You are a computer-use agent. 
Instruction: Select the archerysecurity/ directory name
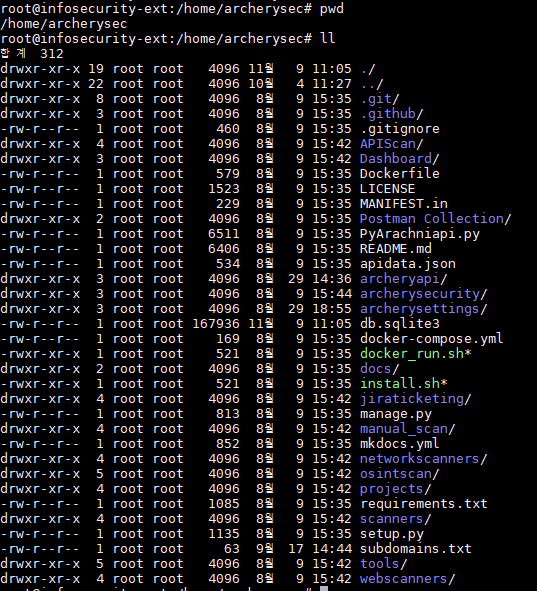(x=424, y=294)
